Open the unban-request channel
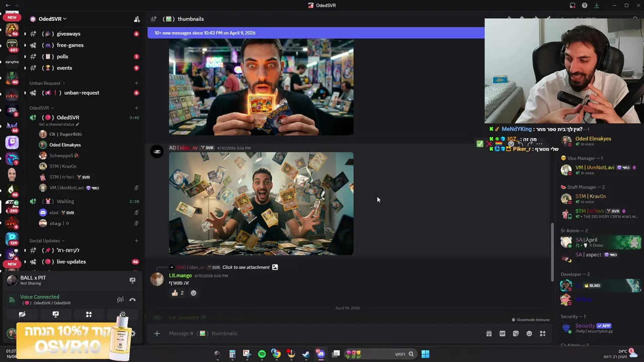644x362 pixels. [x=84, y=93]
